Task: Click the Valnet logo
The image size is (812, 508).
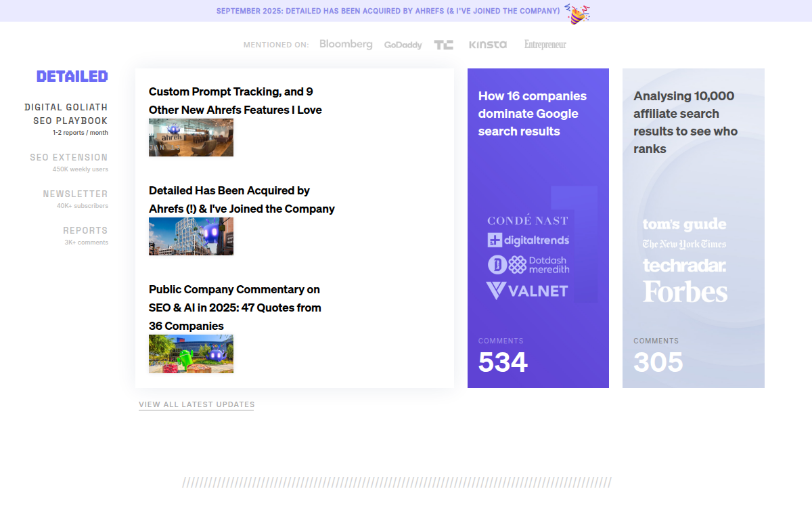Action: coord(527,291)
